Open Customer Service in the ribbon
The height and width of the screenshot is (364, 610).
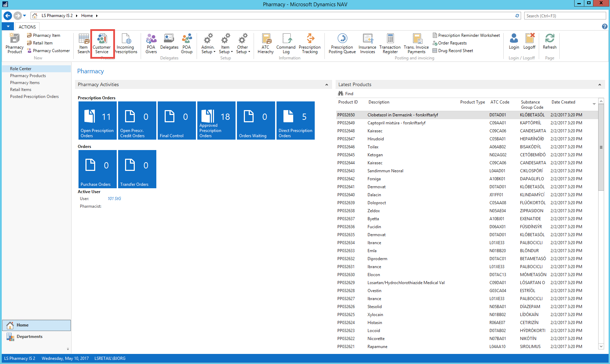coord(102,43)
